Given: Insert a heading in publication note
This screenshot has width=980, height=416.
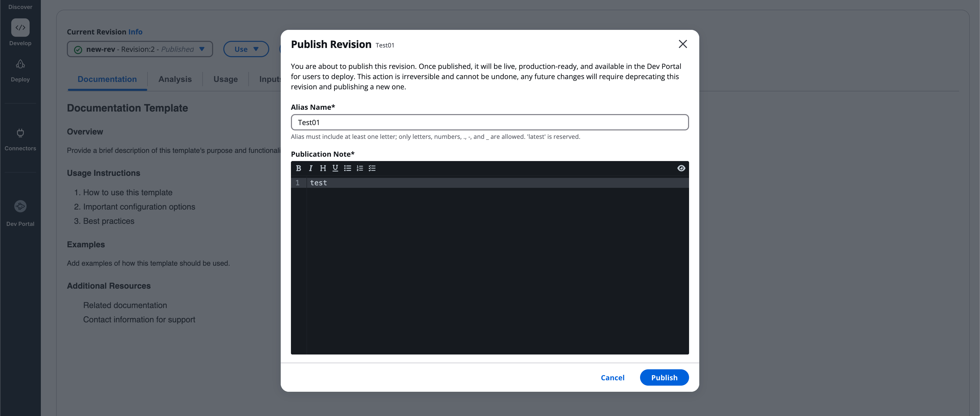Looking at the screenshot, I should (323, 168).
